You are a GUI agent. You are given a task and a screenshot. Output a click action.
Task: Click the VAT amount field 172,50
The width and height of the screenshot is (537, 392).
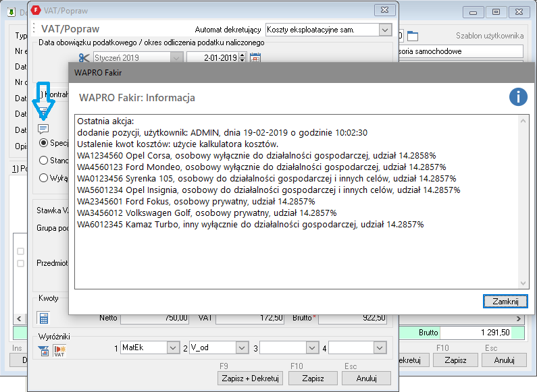coord(250,318)
